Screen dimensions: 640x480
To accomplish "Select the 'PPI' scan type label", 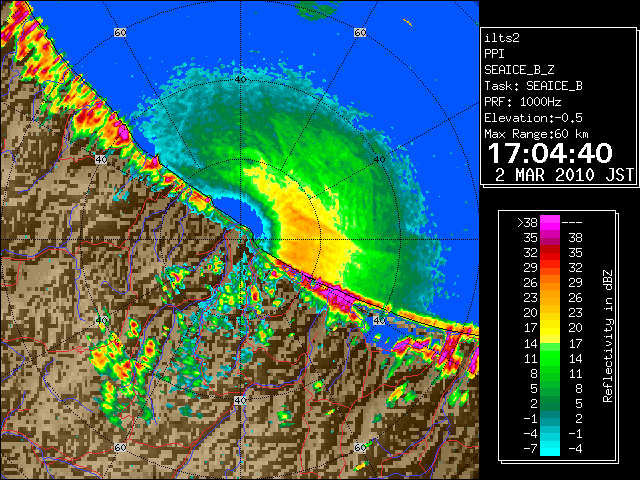I will [x=494, y=54].
